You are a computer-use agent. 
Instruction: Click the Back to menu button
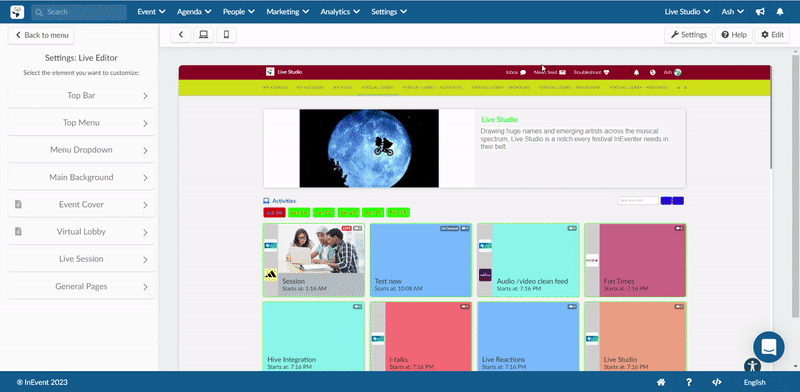tap(41, 35)
